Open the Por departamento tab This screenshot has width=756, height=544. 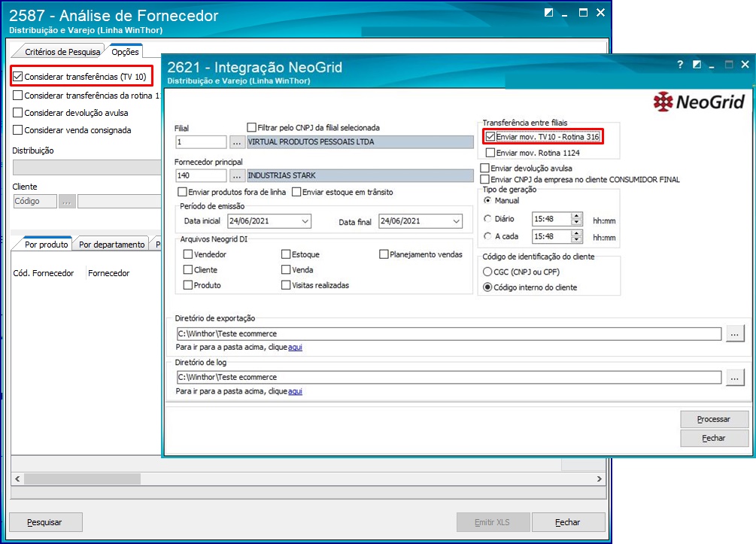pos(112,245)
